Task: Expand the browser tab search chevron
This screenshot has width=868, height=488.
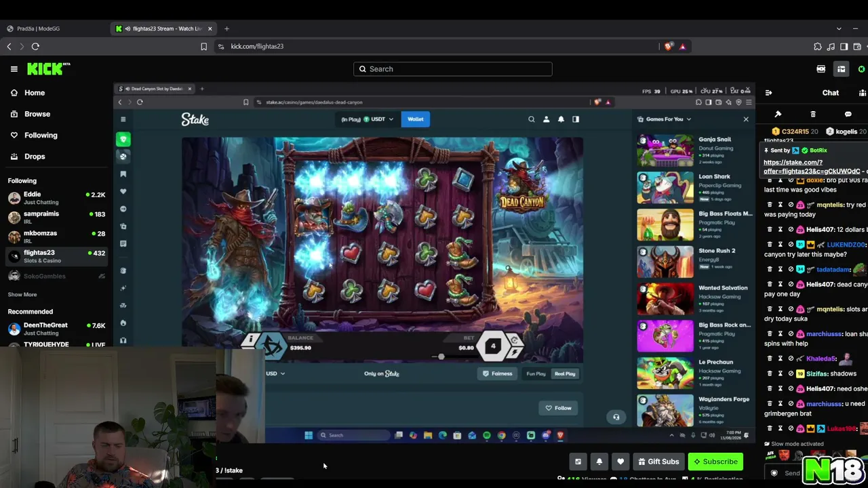Action: tap(839, 28)
